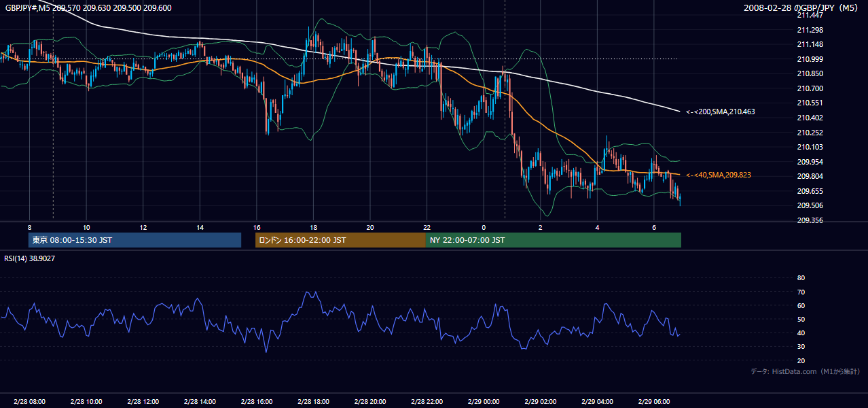The image size is (868, 408).
Task: Click price level 209.506 on the axis
Action: [x=810, y=205]
